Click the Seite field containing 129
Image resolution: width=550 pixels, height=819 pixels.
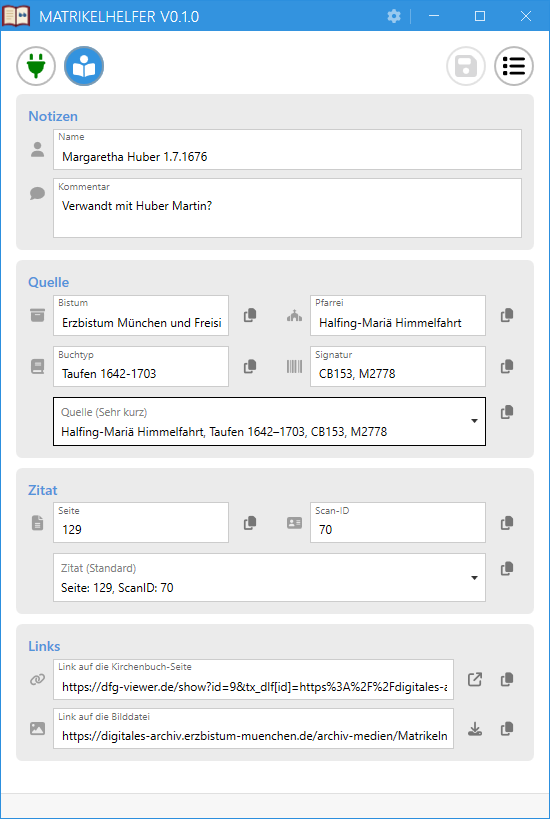pyautogui.click(x=141, y=522)
